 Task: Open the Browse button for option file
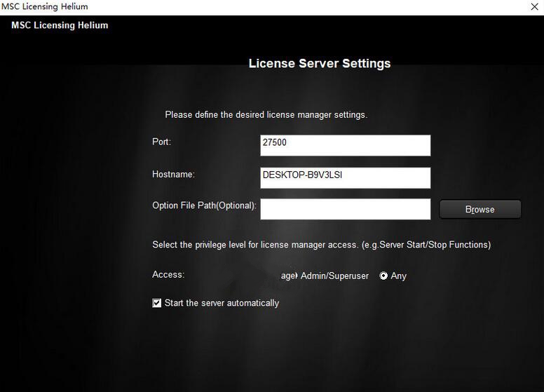pos(480,209)
